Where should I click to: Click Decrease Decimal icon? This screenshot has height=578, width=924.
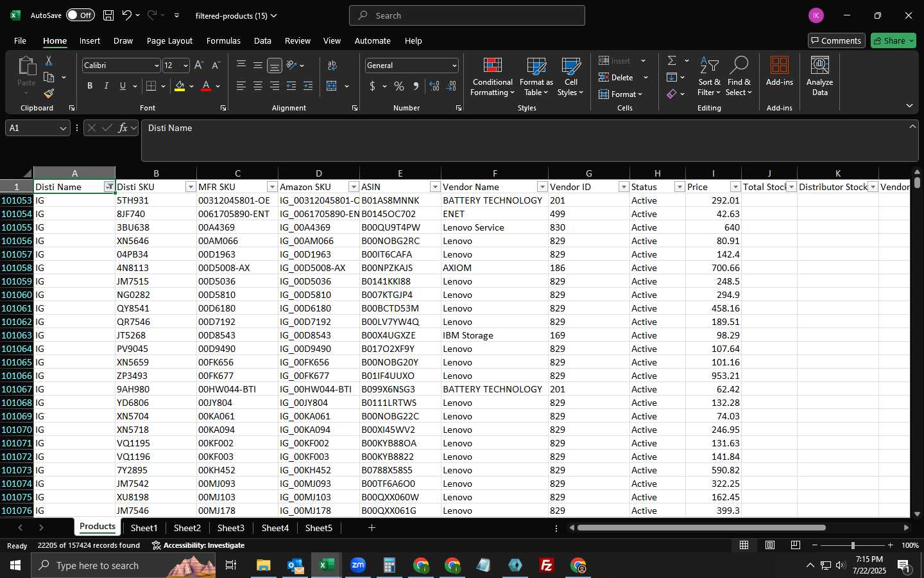451,86
